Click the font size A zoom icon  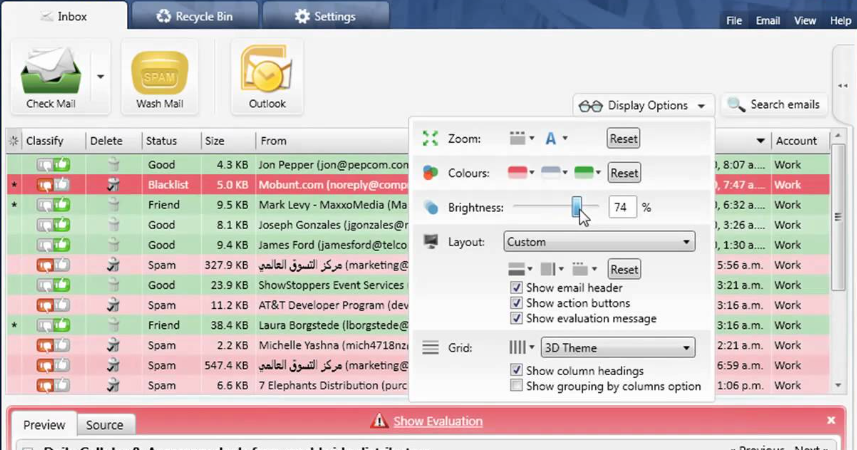coord(550,139)
